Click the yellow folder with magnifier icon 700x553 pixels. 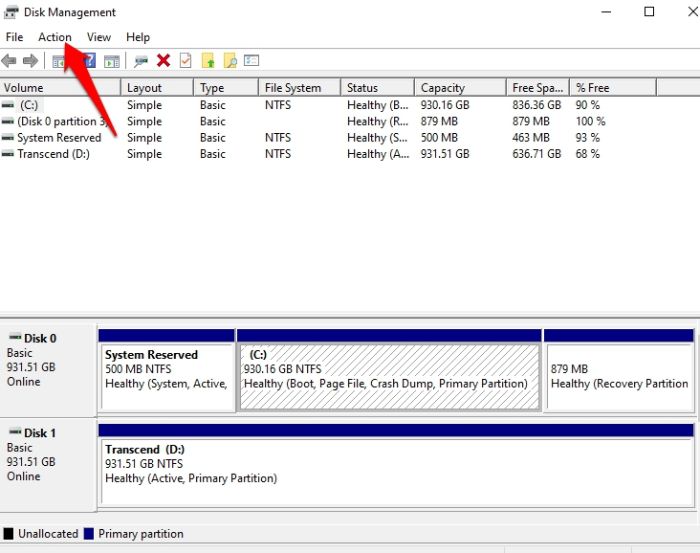click(230, 61)
